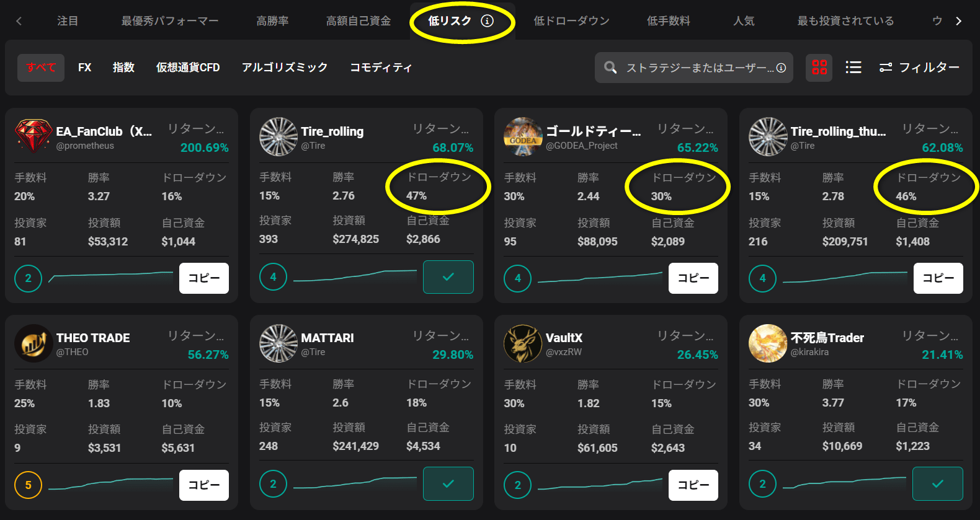Click the search magnifier icon
Screen dimensions: 980x520
(610, 68)
